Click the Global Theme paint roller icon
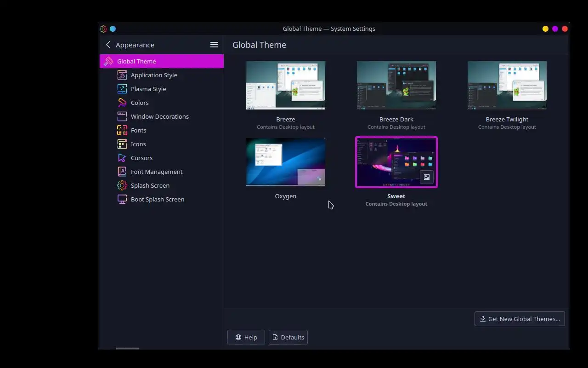The width and height of the screenshot is (588, 368). click(108, 61)
